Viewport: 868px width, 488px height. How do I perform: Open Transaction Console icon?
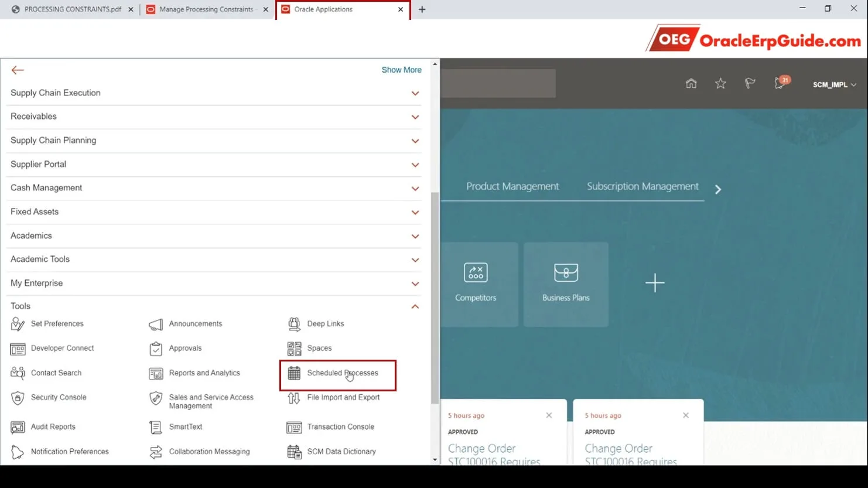(294, 427)
